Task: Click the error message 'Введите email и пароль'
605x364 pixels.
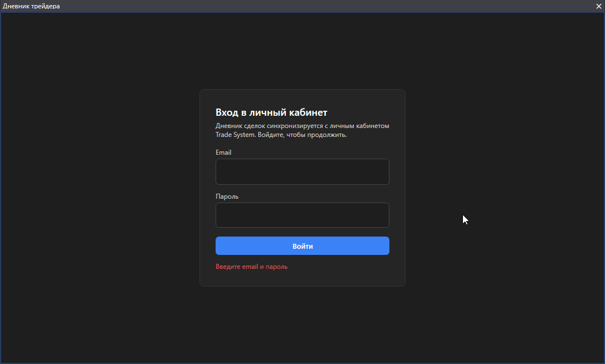Action: click(x=252, y=267)
